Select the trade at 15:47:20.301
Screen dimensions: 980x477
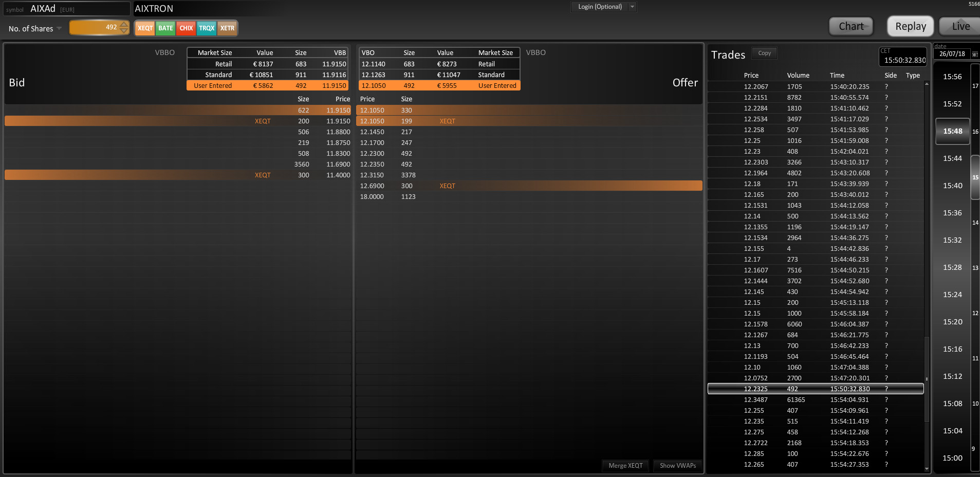tap(816, 378)
